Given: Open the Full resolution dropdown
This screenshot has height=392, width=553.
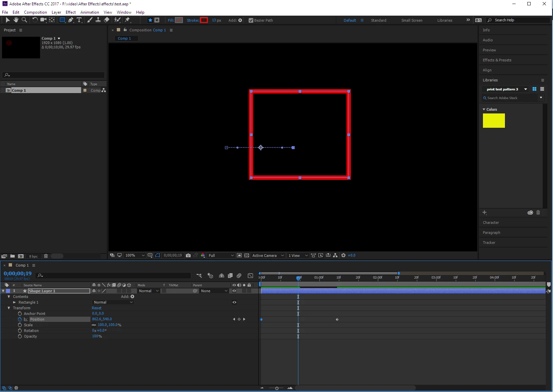Looking at the screenshot, I should click(x=221, y=256).
